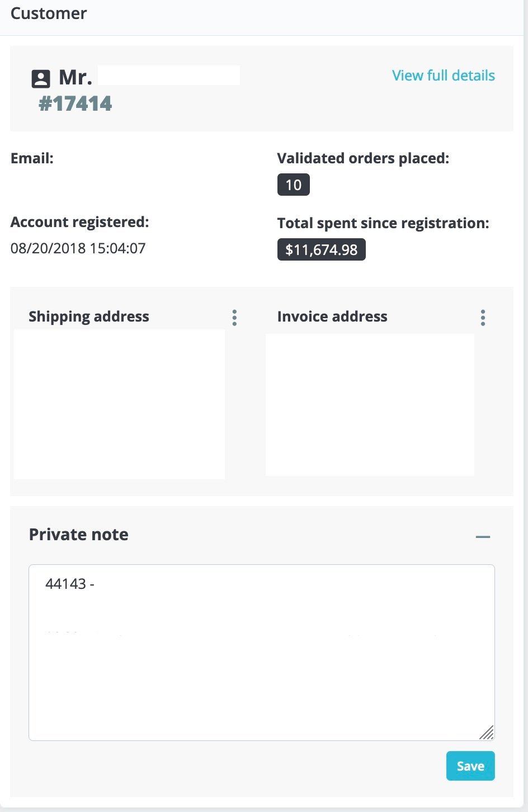The height and width of the screenshot is (812, 528).
Task: Click the invoice address content box
Action: (x=370, y=405)
